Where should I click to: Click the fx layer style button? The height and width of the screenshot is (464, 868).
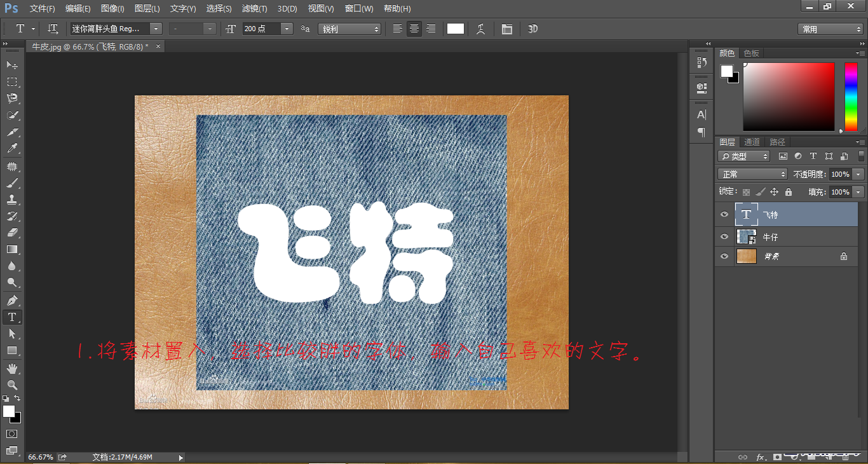point(761,456)
